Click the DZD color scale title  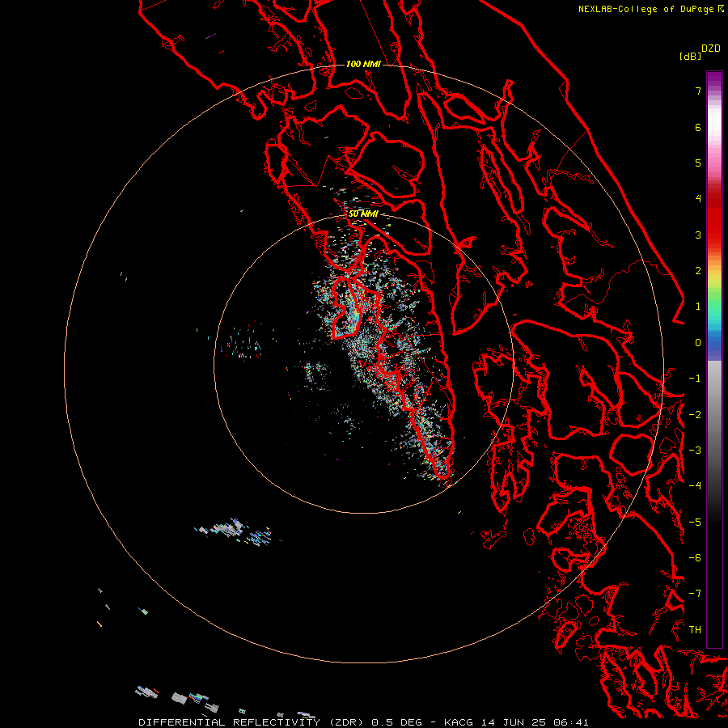click(711, 49)
